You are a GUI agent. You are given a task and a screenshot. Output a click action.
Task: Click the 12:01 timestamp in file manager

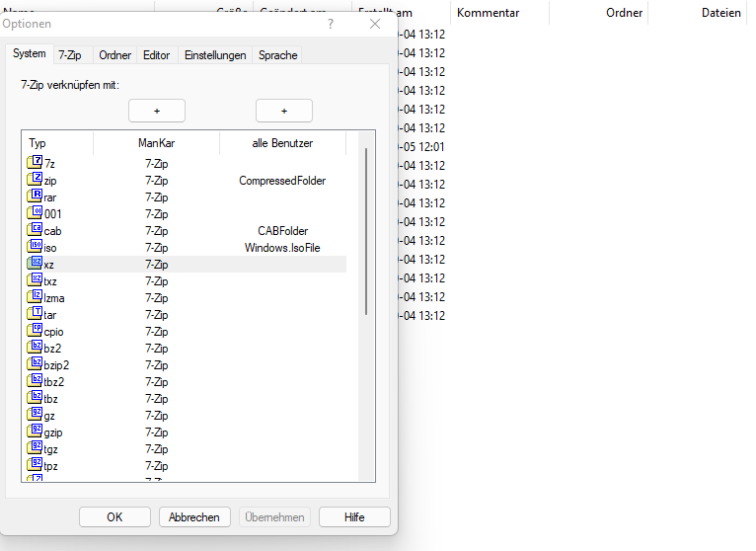[431, 147]
